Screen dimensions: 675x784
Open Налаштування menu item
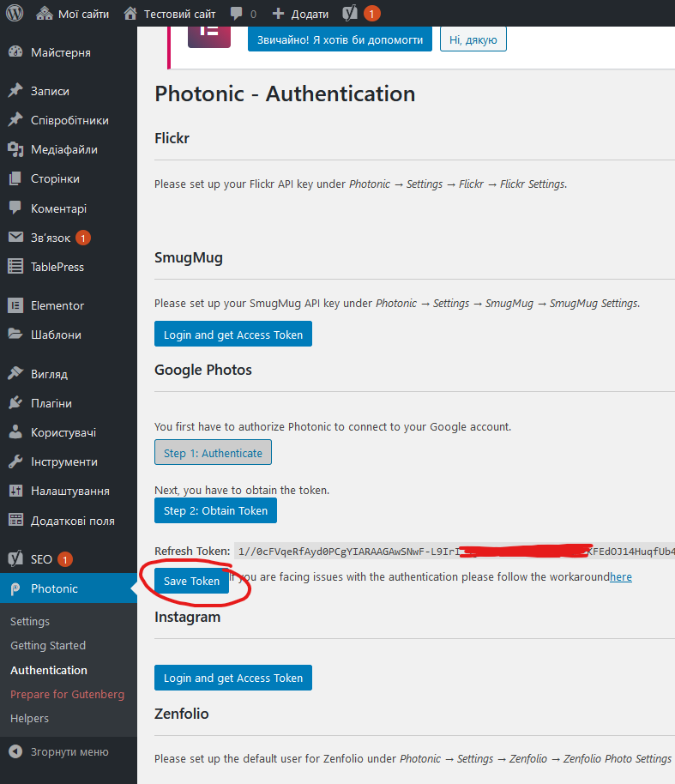69,491
